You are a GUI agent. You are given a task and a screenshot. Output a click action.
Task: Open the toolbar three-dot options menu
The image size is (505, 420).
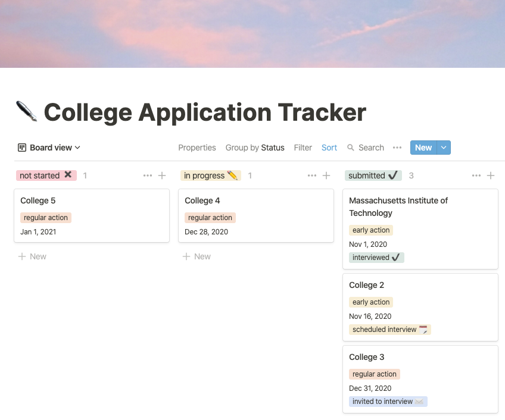[397, 148]
